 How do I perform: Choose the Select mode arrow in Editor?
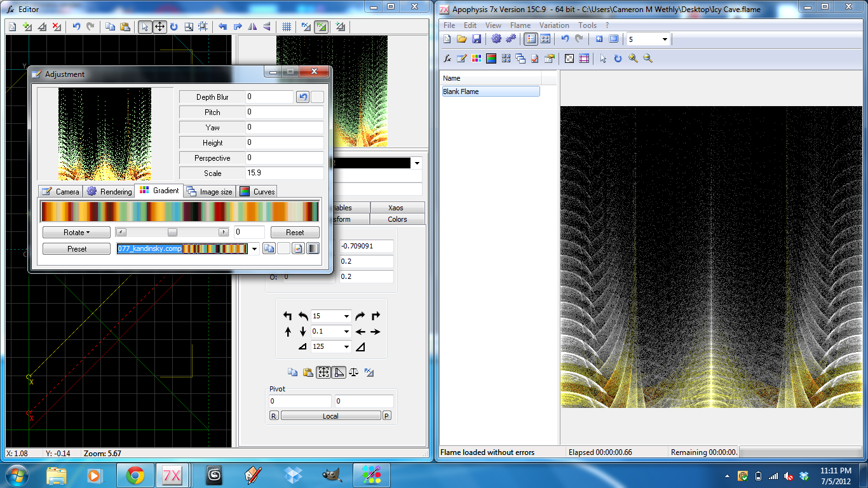[145, 27]
